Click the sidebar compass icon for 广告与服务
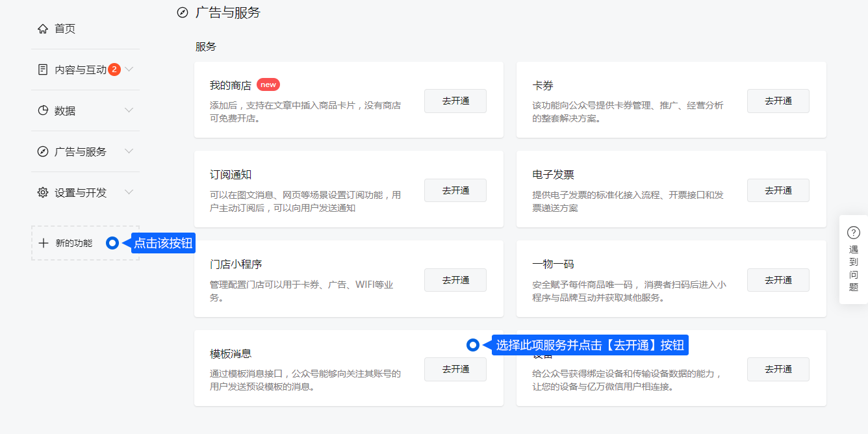868x434 pixels. [x=43, y=151]
